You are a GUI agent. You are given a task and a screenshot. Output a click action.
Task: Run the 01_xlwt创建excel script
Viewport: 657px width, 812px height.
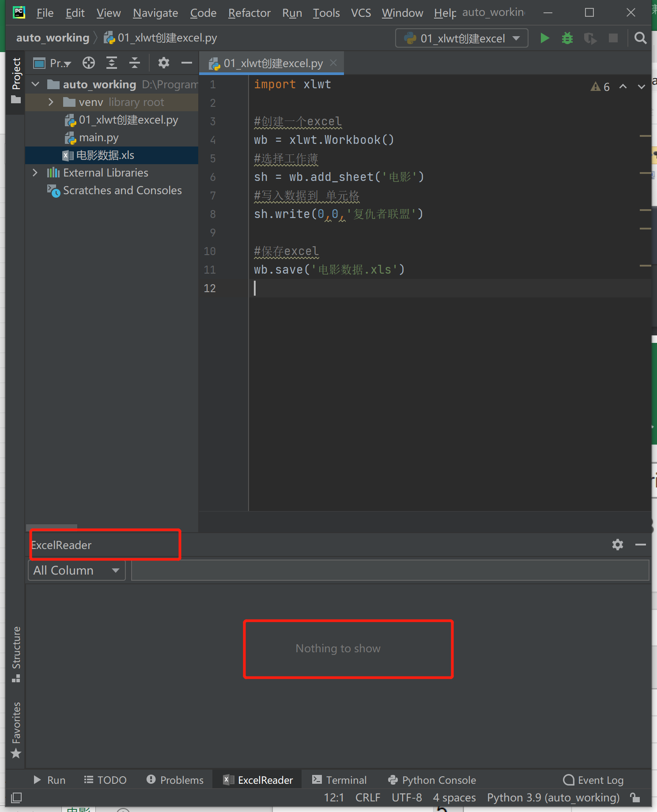(544, 38)
